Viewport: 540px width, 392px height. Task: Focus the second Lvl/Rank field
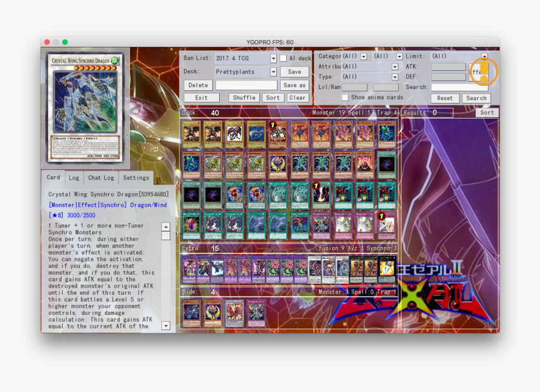[386, 87]
